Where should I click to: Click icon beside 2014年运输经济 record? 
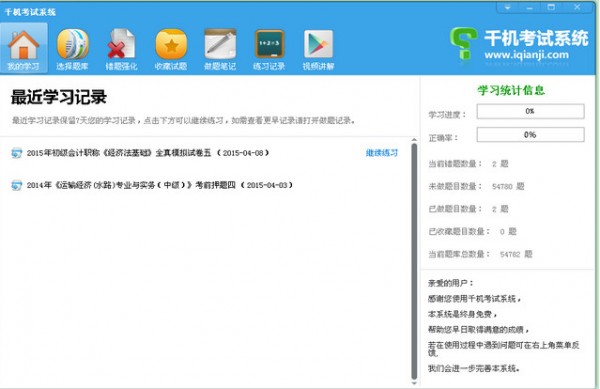point(16,185)
